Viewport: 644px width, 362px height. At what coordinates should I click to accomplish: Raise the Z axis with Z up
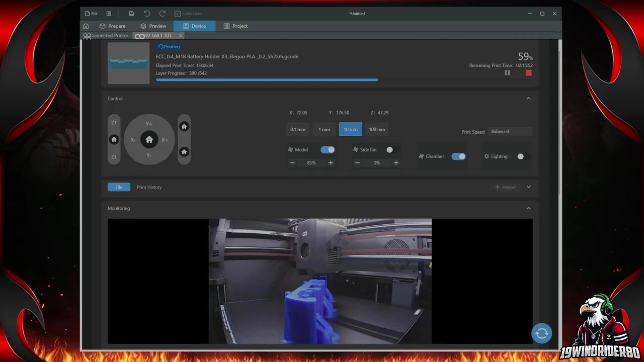(x=114, y=123)
